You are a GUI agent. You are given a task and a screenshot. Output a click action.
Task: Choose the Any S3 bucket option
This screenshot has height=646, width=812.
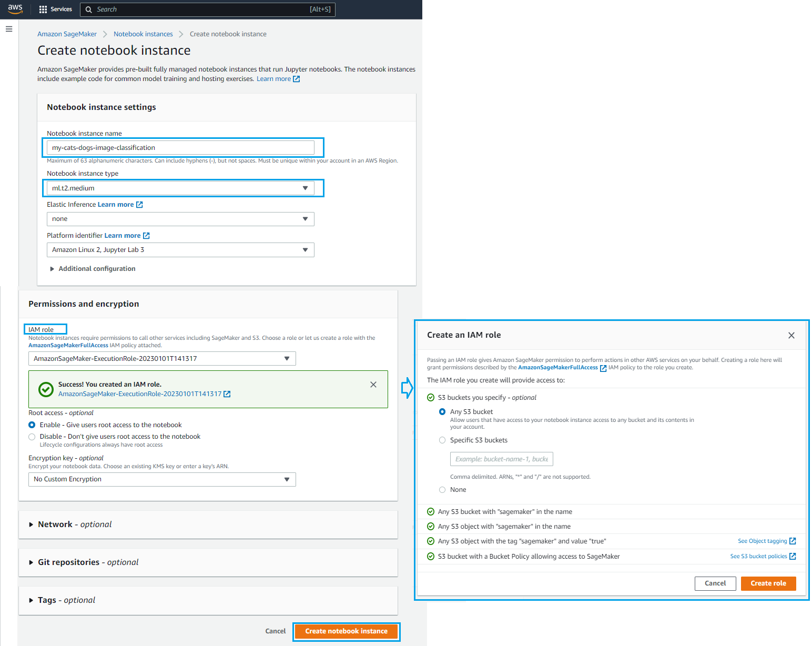pos(442,411)
